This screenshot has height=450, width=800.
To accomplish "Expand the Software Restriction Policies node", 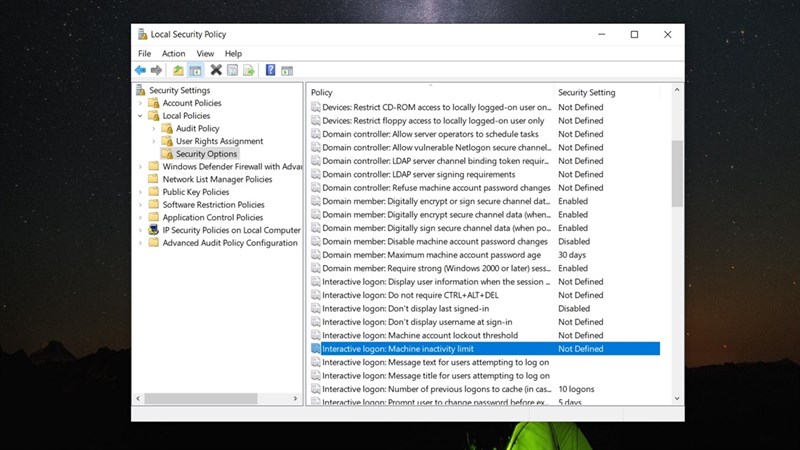I will [x=140, y=205].
